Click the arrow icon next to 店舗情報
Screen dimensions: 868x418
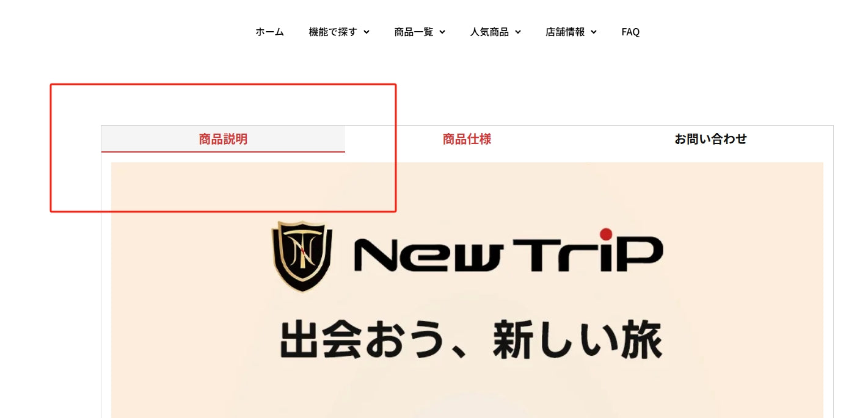(x=594, y=32)
